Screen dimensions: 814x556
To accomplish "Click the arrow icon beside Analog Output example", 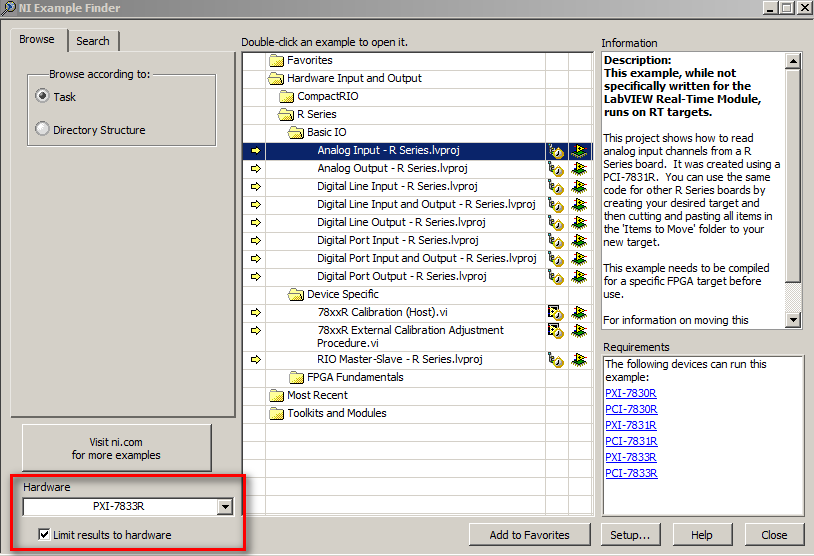I will 255,168.
